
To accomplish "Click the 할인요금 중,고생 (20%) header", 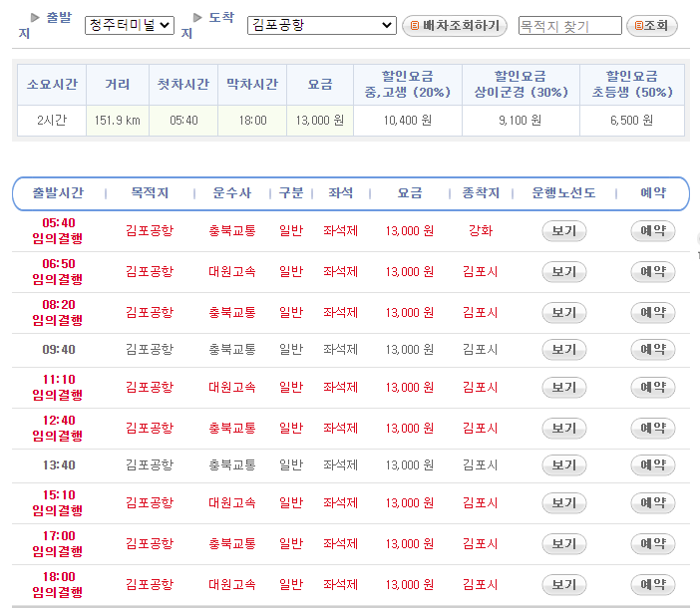I will (x=408, y=85).
